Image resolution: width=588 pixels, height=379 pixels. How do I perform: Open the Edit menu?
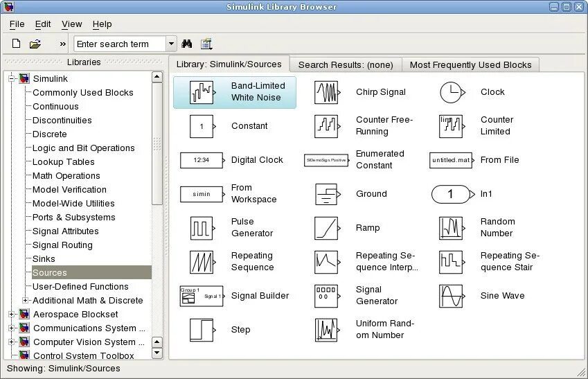pos(43,24)
